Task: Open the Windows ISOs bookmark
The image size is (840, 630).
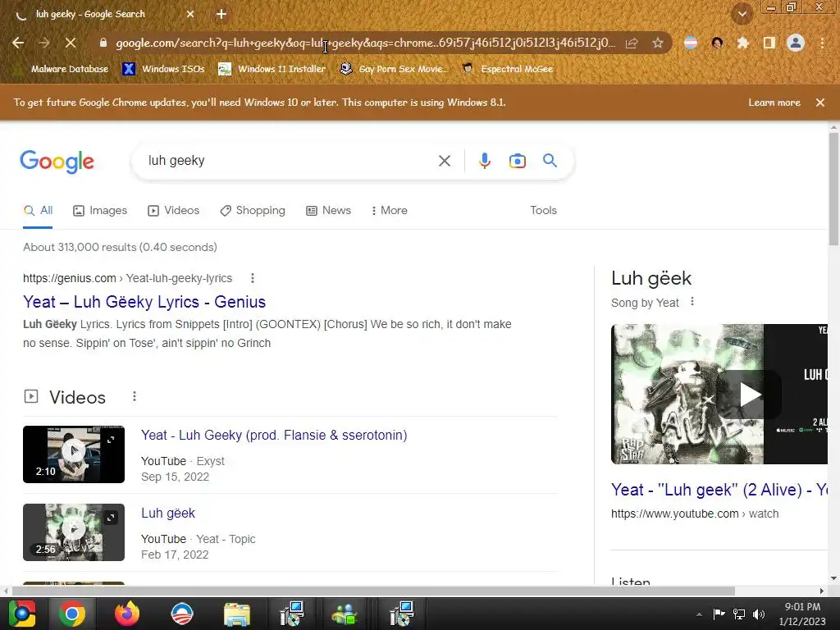Action: point(164,69)
